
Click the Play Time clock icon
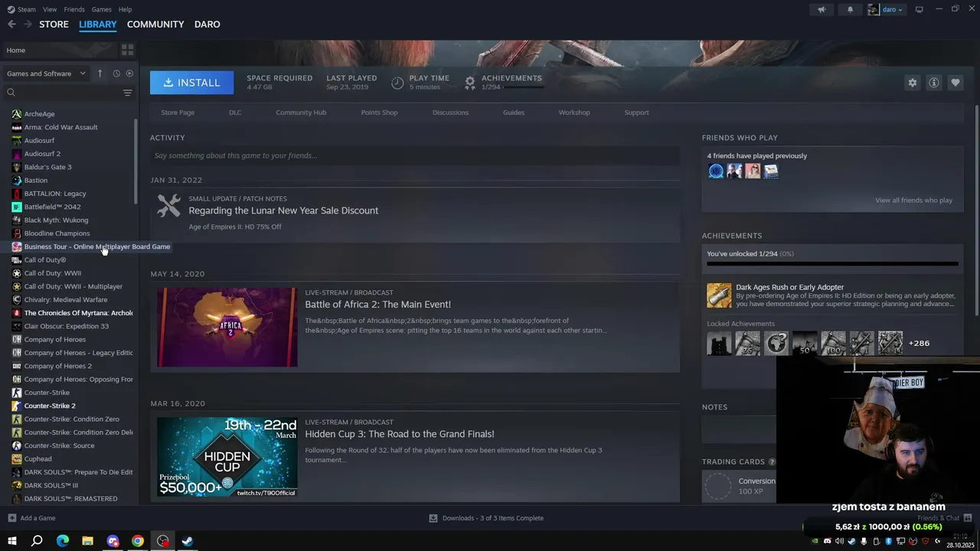pos(397,82)
